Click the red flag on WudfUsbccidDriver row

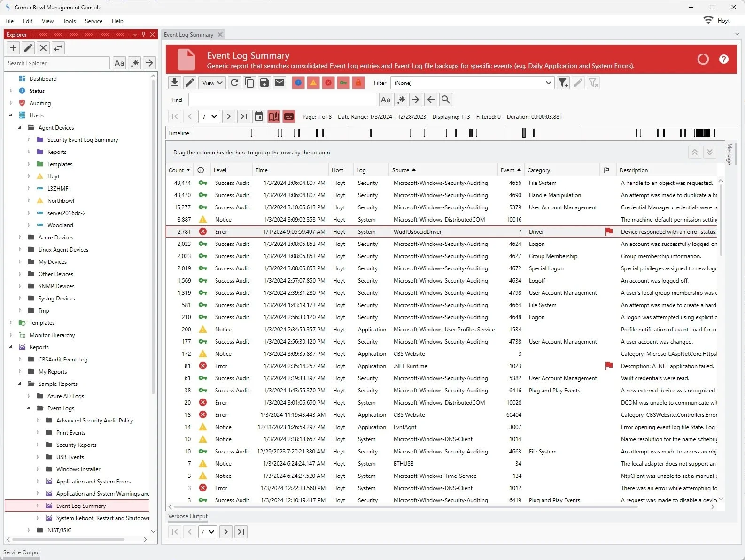pos(609,231)
